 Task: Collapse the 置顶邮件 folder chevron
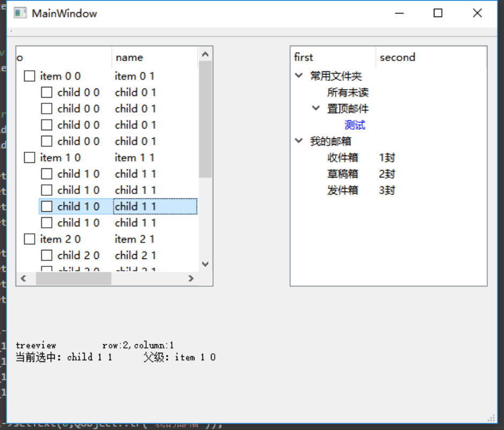coord(316,109)
